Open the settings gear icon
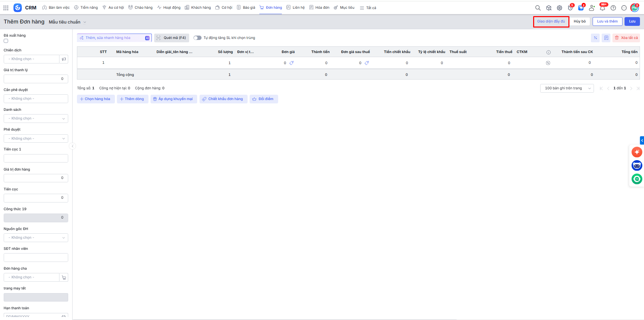 [559, 8]
